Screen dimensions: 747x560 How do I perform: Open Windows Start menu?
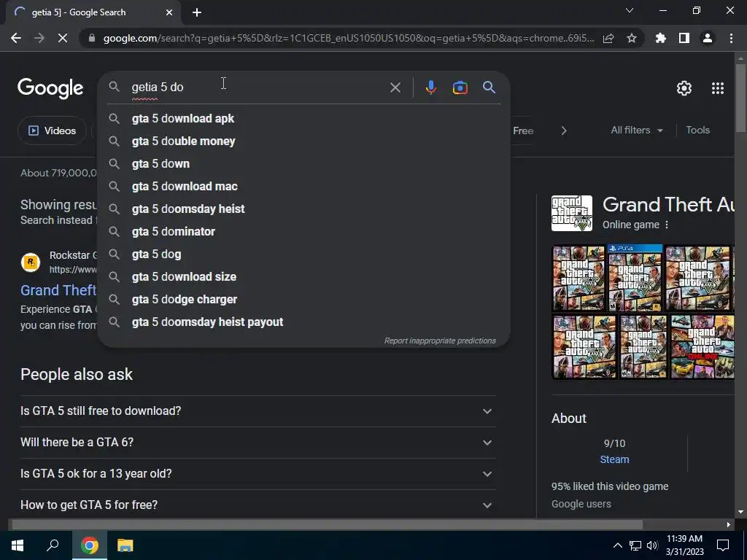(x=18, y=545)
